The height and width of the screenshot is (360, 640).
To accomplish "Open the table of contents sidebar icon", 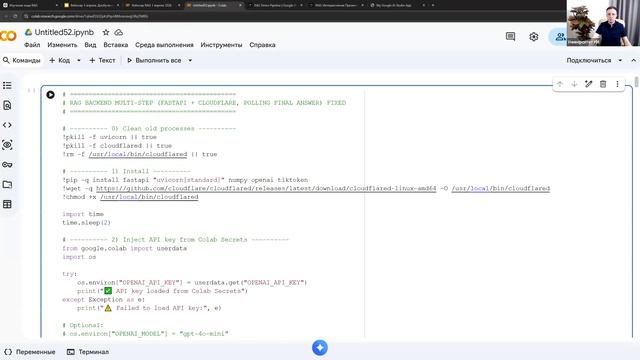I will coord(7,85).
